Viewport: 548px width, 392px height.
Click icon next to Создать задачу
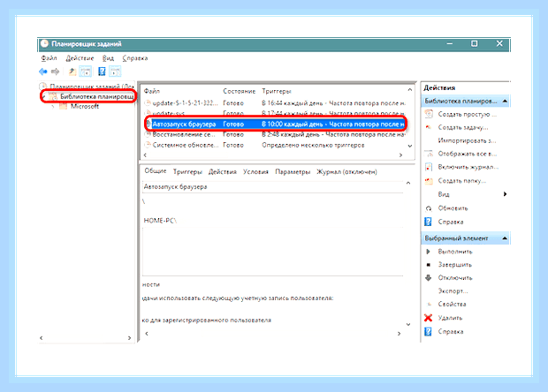429,127
